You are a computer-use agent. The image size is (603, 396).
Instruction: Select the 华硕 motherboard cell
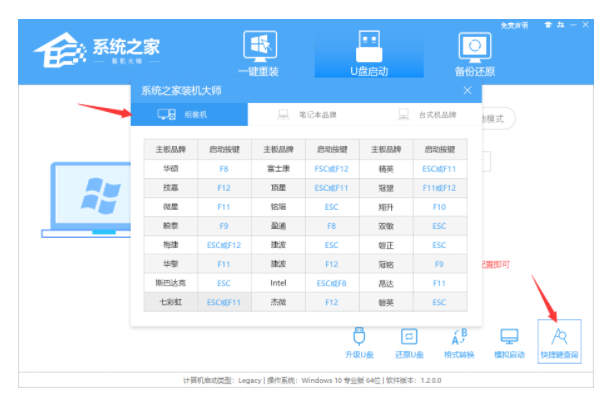pyautogui.click(x=171, y=168)
